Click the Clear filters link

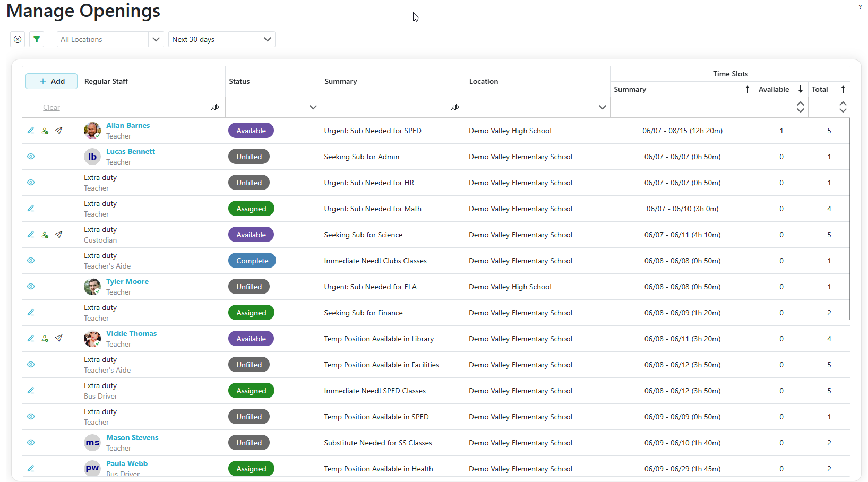51,107
